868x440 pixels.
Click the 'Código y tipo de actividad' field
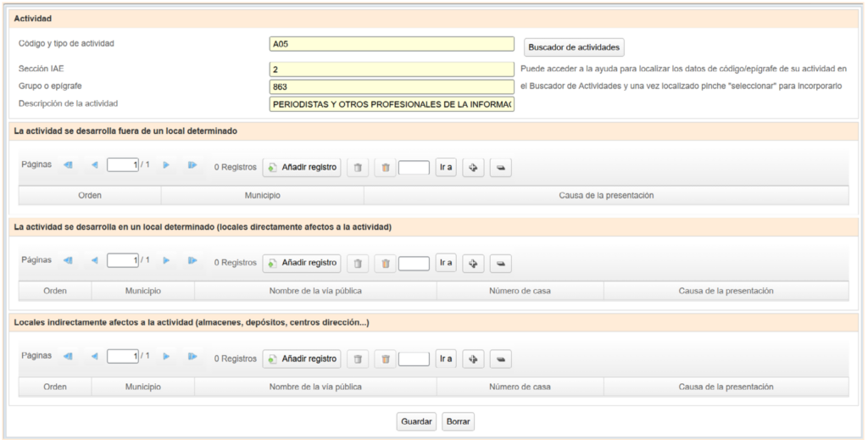[x=392, y=44]
